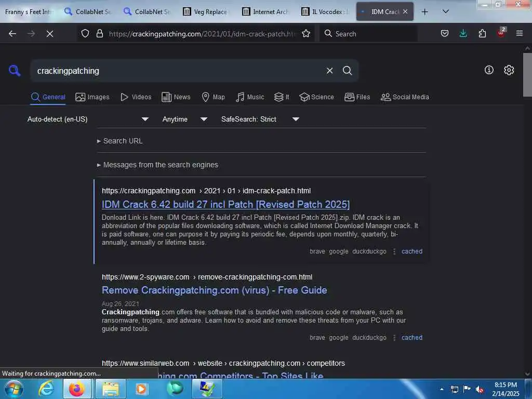Open more options for 2-spyware result
Viewport: 532px width, 399px height.
click(394, 338)
